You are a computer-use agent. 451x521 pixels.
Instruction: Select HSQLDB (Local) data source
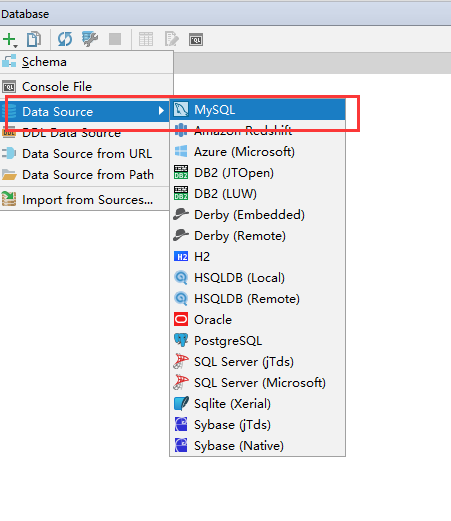pos(257,278)
